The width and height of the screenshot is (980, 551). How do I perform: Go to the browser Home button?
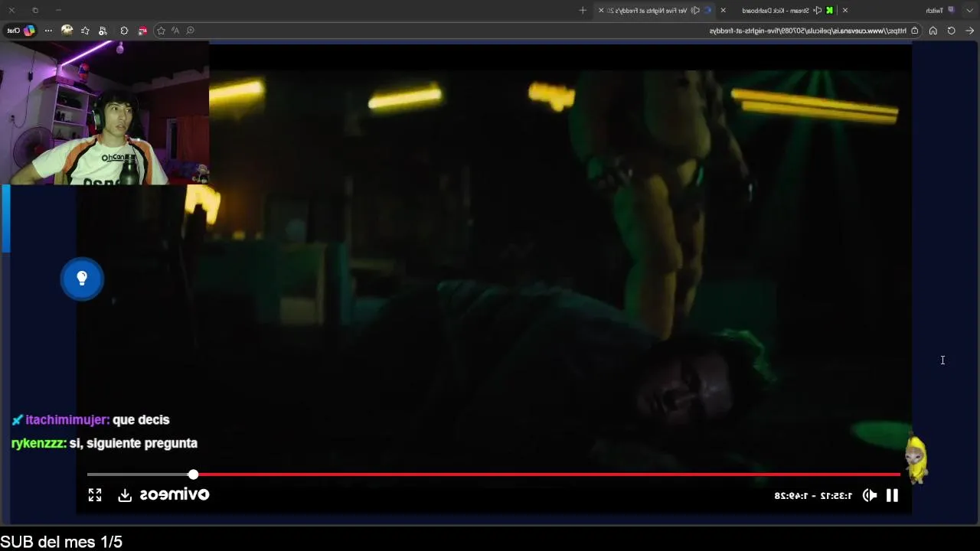point(933,31)
